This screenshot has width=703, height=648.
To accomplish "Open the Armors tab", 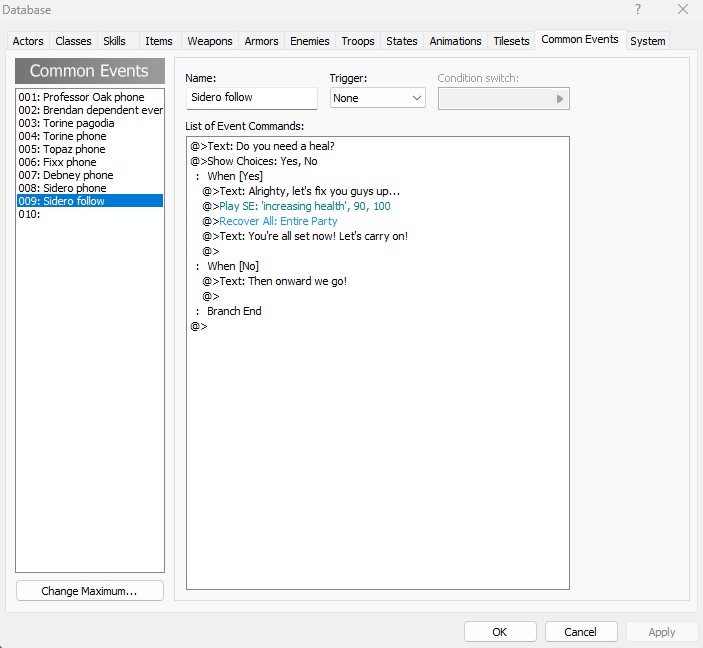I will tap(261, 41).
